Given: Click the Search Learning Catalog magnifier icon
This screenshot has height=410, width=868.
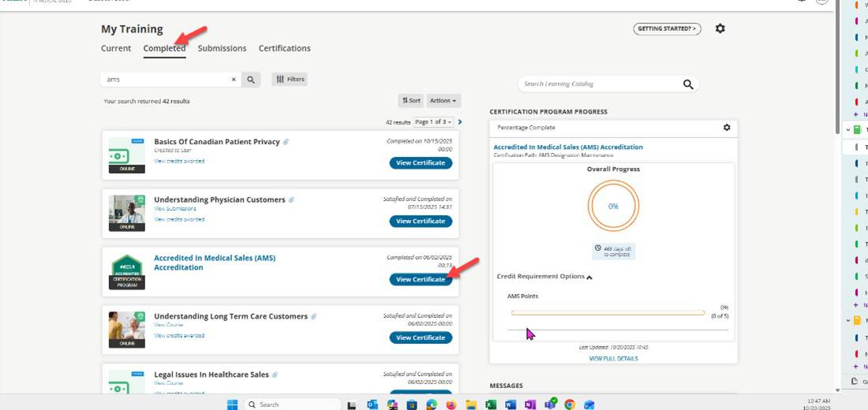Looking at the screenshot, I should (688, 84).
